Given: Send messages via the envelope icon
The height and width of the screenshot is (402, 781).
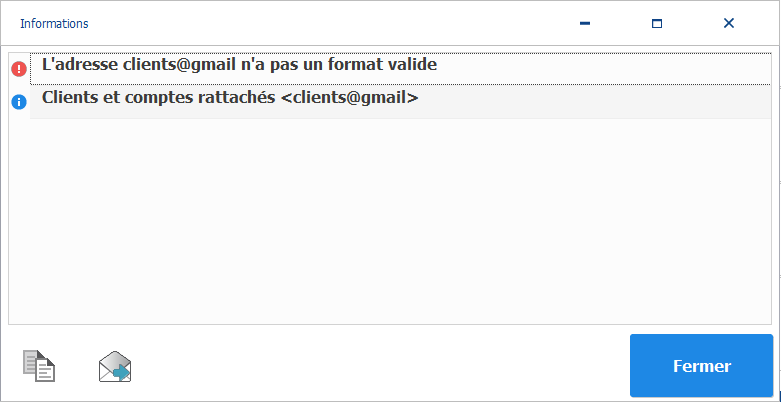Looking at the screenshot, I should click(115, 367).
